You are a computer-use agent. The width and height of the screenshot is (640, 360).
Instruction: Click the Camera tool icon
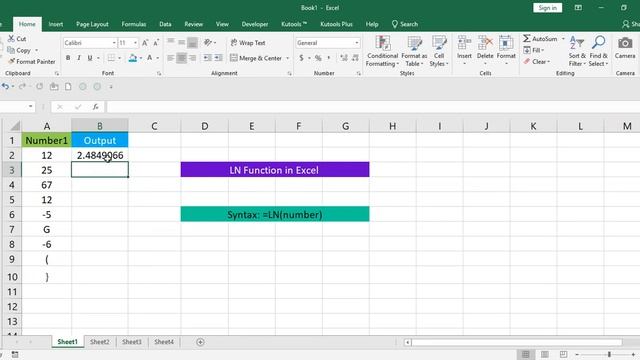tap(625, 43)
